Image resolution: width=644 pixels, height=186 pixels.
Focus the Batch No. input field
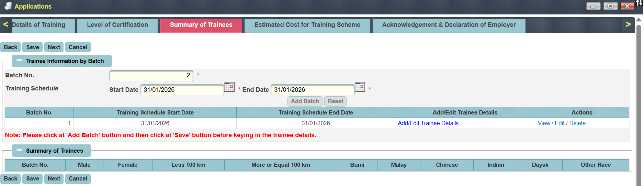coord(151,75)
